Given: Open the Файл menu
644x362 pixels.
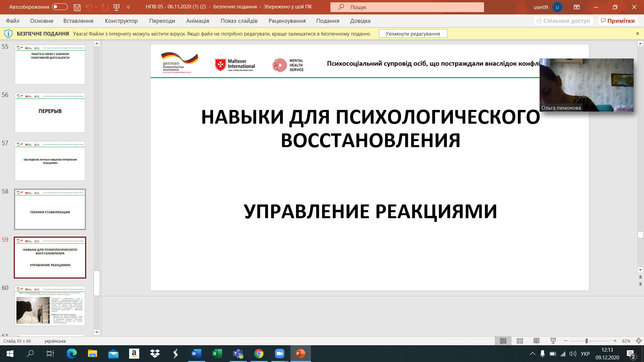Looking at the screenshot, I should pyautogui.click(x=12, y=21).
